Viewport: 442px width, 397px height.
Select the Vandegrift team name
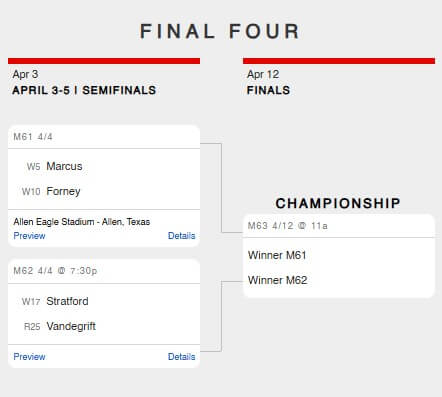tap(71, 326)
